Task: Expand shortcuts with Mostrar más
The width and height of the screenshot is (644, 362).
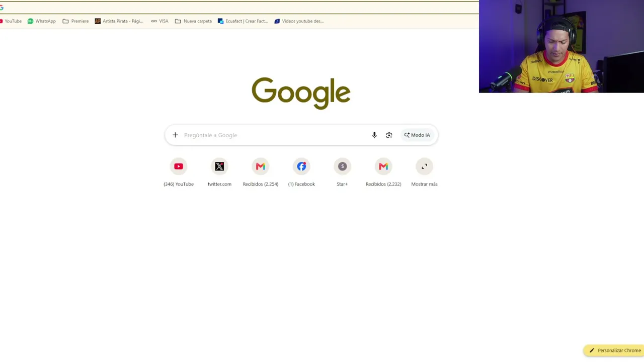Action: (424, 172)
